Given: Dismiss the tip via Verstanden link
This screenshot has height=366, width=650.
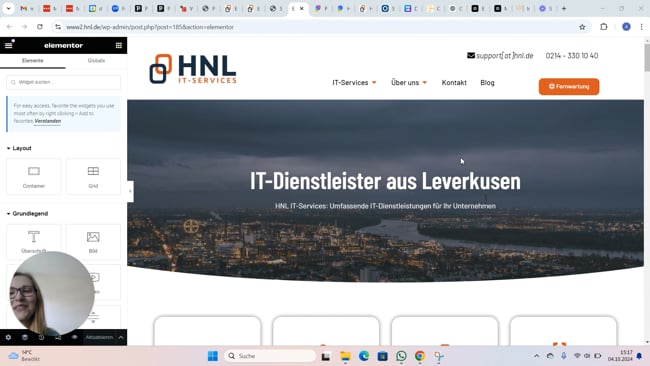Looking at the screenshot, I should [x=48, y=121].
